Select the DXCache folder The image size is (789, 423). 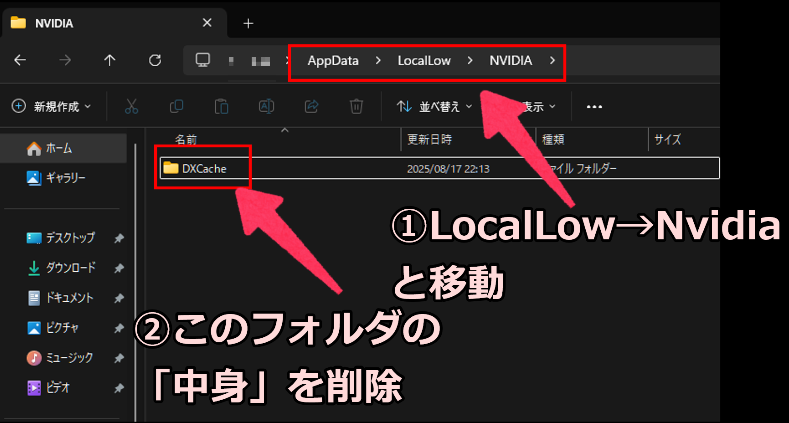point(204,168)
